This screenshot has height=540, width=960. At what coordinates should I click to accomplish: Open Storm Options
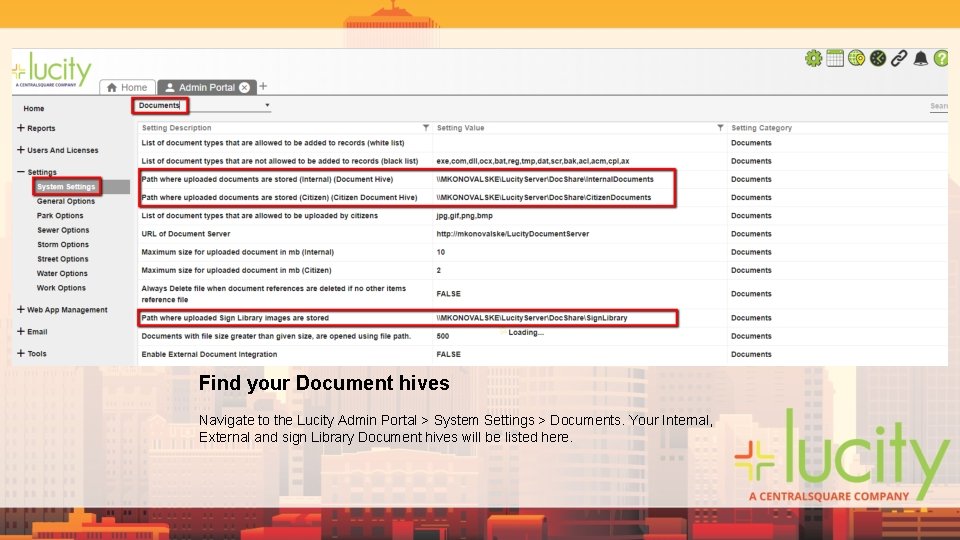62,244
